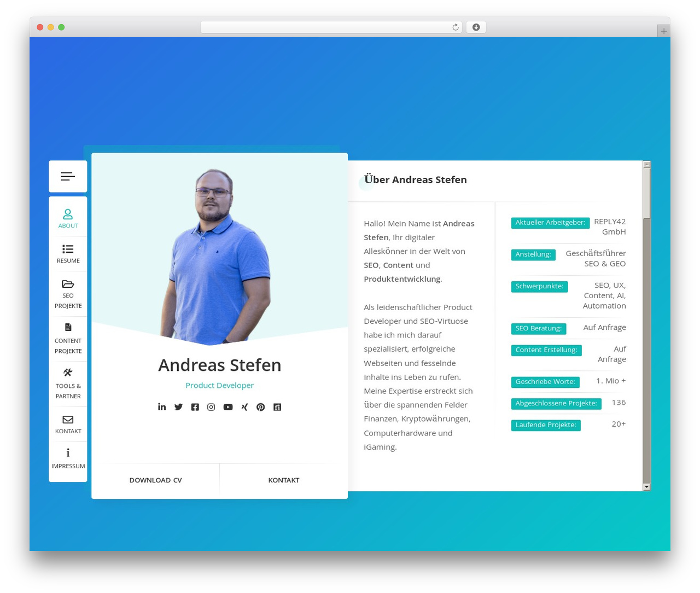Click the scrollbar down arrow
The image size is (700, 593).
tap(647, 487)
